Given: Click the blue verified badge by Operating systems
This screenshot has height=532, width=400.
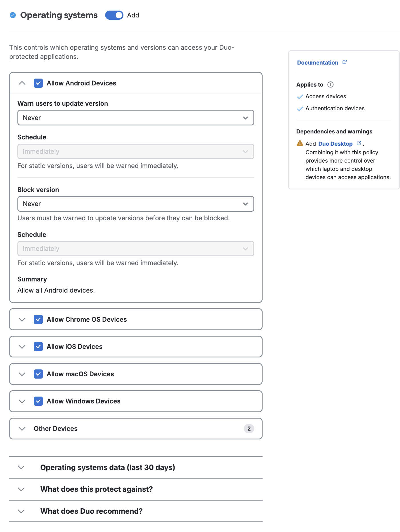Looking at the screenshot, I should (x=13, y=15).
